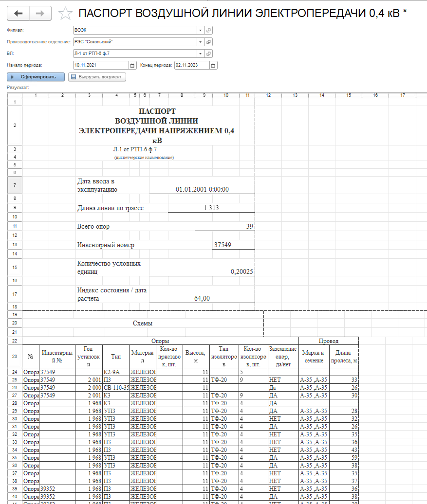This screenshot has height=504, width=427.
Task: Select the ВЛ text field
Action: [x=134, y=54]
